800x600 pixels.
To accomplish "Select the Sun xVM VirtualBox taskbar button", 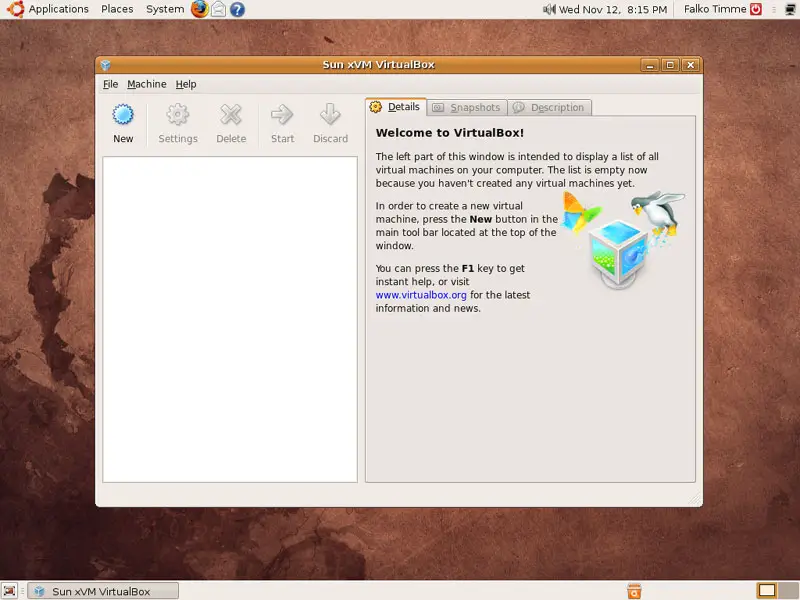I will pyautogui.click(x=103, y=591).
